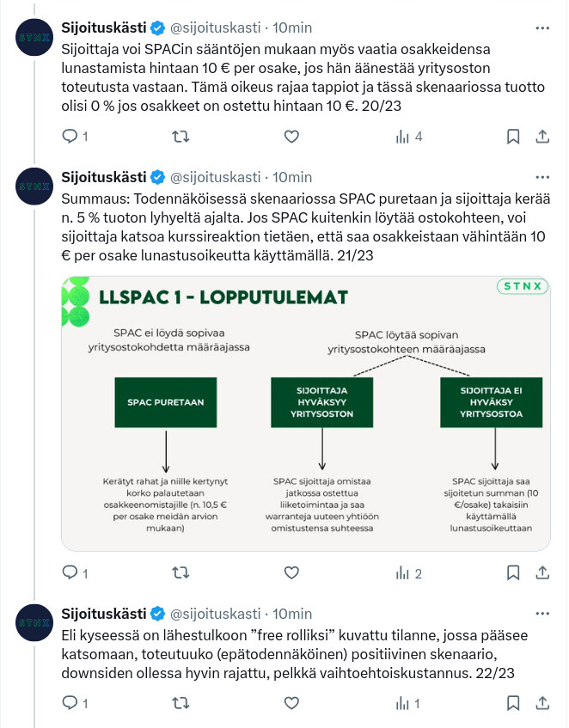
Task: Bookmark the 20/23 tweet
Action: (512, 136)
